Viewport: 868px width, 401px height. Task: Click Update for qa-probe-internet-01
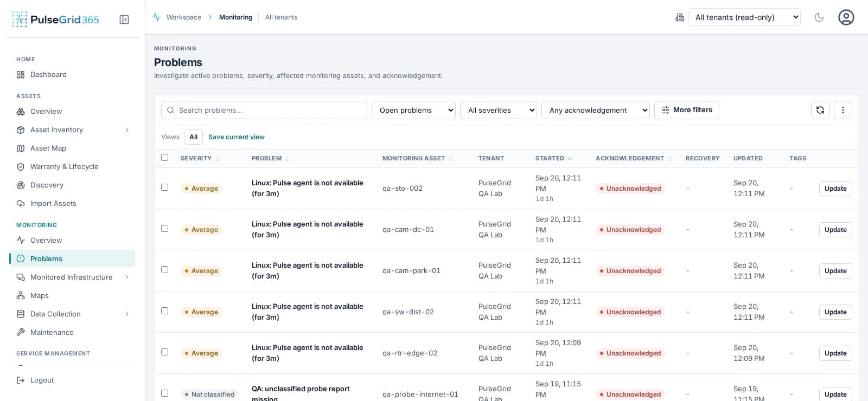tap(835, 394)
